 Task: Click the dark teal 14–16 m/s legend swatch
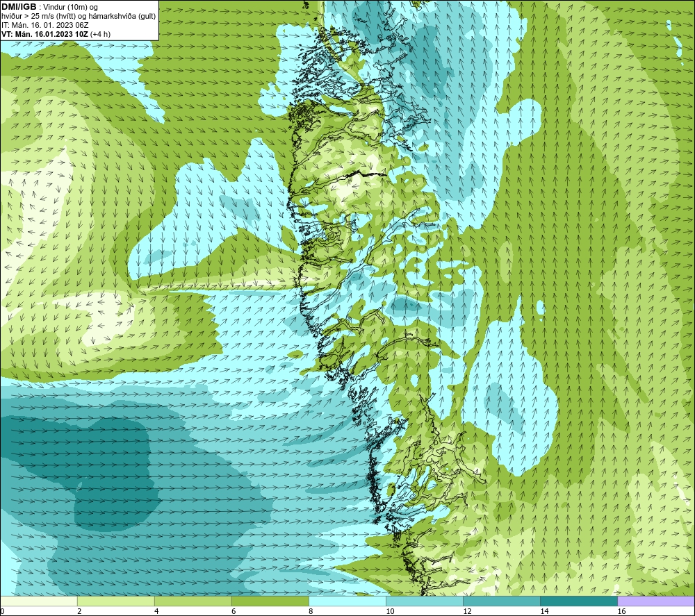(579, 601)
